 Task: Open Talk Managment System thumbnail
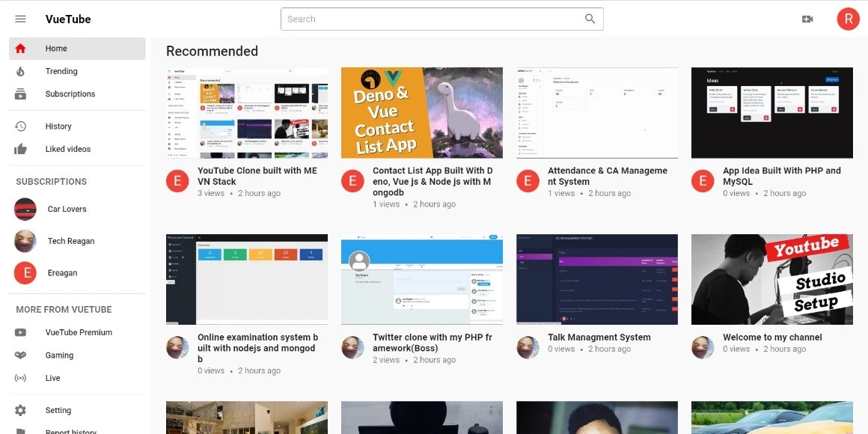coord(597,280)
